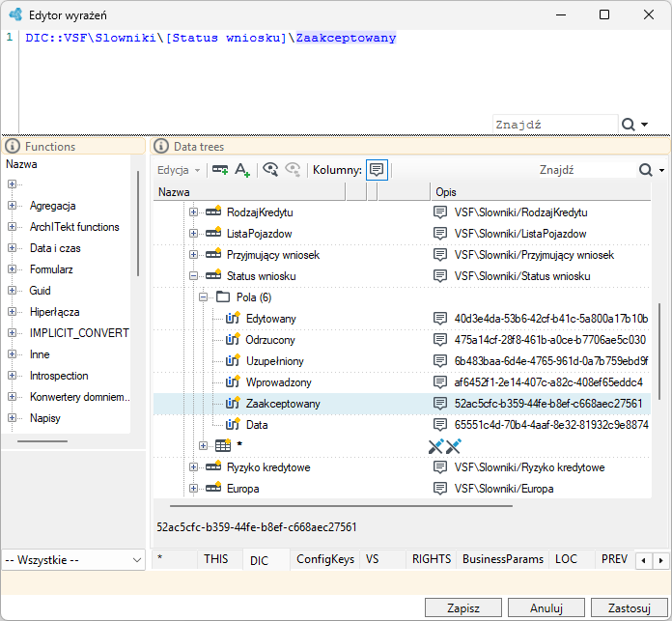Click the Functions panel info icon
The width and height of the screenshot is (672, 621).
coord(13,146)
